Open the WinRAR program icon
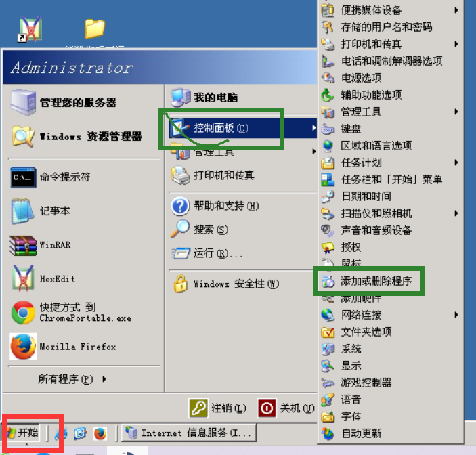Image resolution: width=476 pixels, height=455 pixels. click(23, 245)
